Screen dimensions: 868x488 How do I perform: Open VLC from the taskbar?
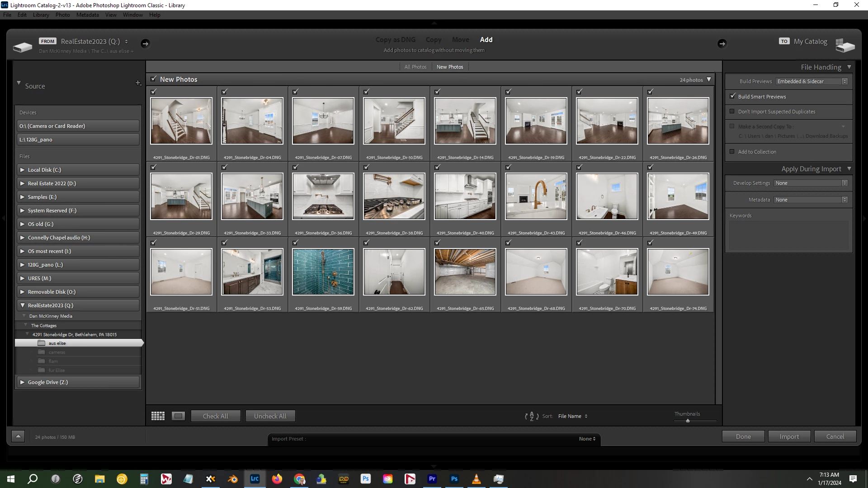click(476, 479)
